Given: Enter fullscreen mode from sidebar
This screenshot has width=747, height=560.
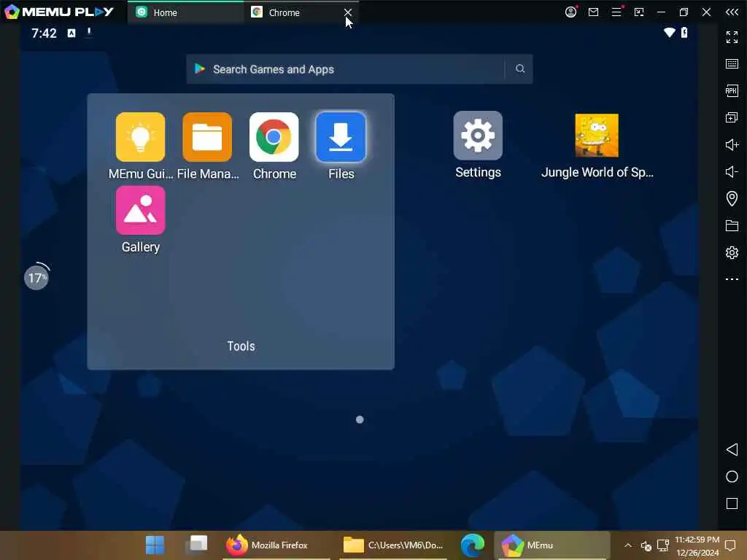Looking at the screenshot, I should pyautogui.click(x=732, y=36).
